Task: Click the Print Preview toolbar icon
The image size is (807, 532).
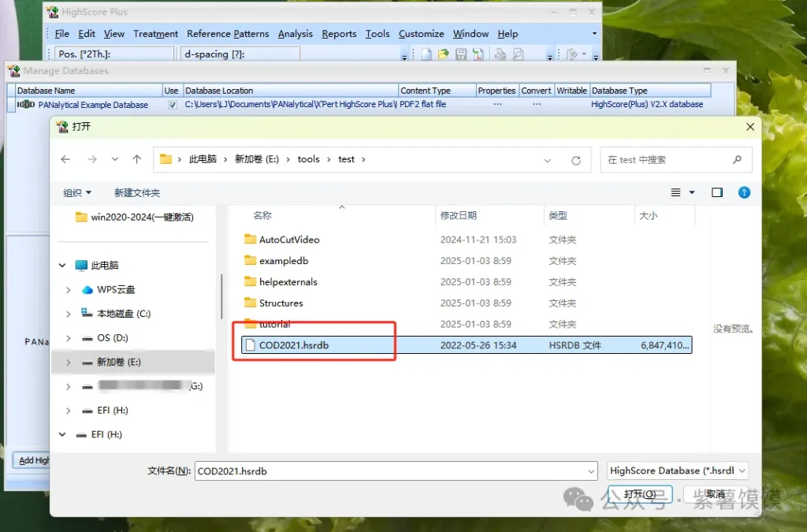Action: pyautogui.click(x=518, y=54)
